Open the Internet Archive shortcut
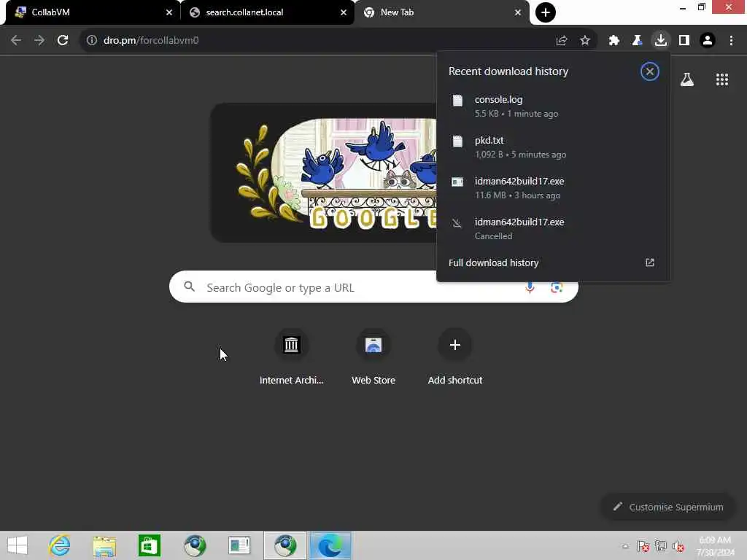The height and width of the screenshot is (560, 747). (x=291, y=357)
